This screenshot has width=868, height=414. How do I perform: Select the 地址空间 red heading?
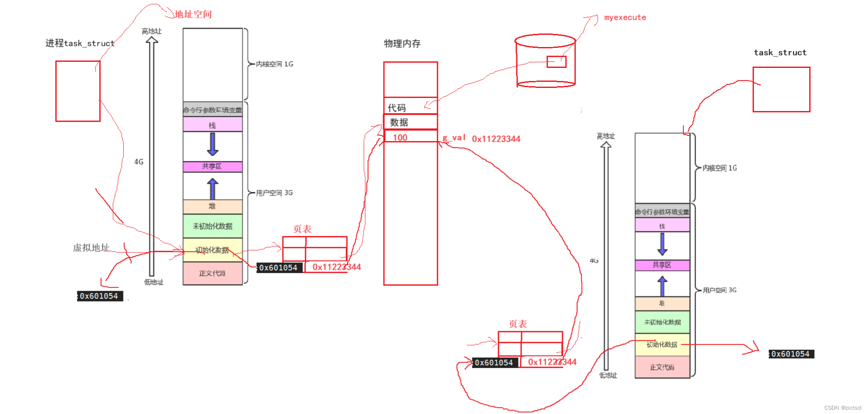[194, 13]
